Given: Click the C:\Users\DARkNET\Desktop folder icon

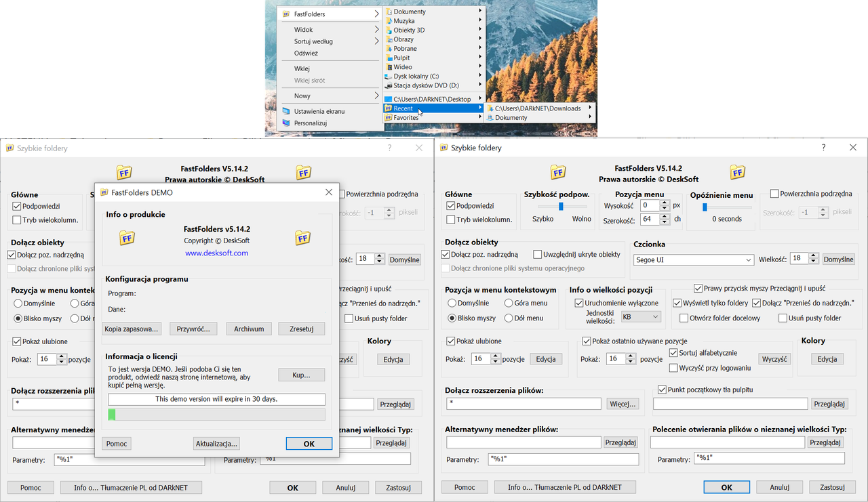Looking at the screenshot, I should click(x=389, y=99).
